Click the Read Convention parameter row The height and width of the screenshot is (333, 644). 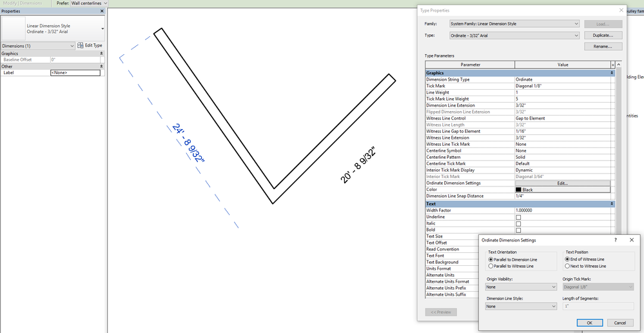point(452,249)
